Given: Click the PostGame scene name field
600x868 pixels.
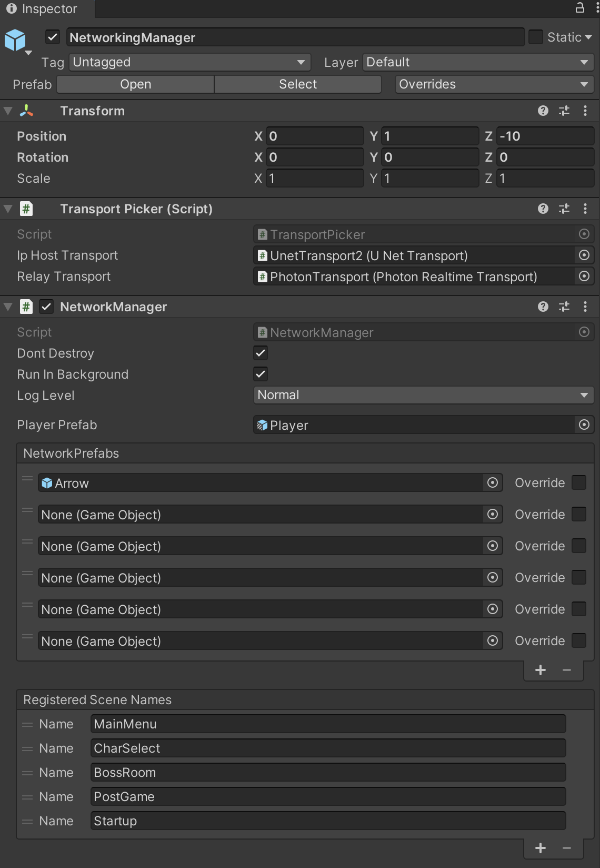Looking at the screenshot, I should 328,796.
